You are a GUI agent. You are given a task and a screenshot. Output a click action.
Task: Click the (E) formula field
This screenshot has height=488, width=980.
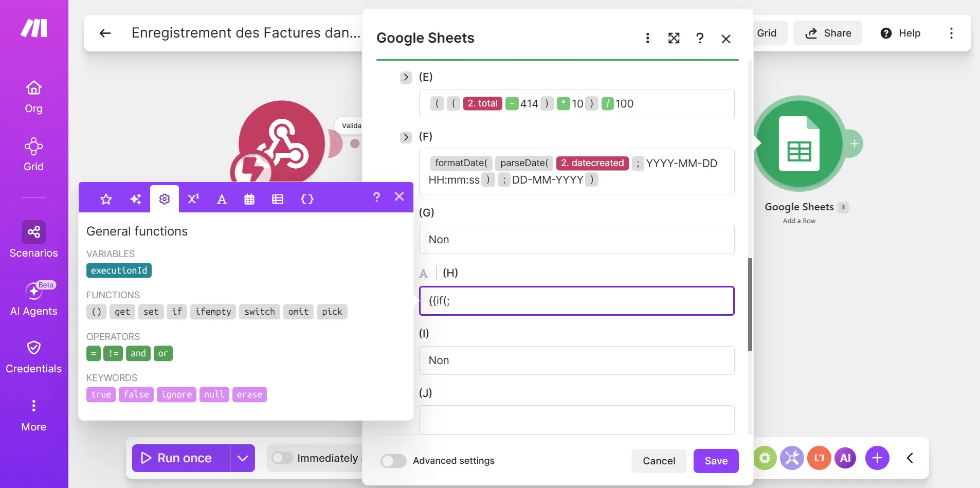click(x=576, y=104)
